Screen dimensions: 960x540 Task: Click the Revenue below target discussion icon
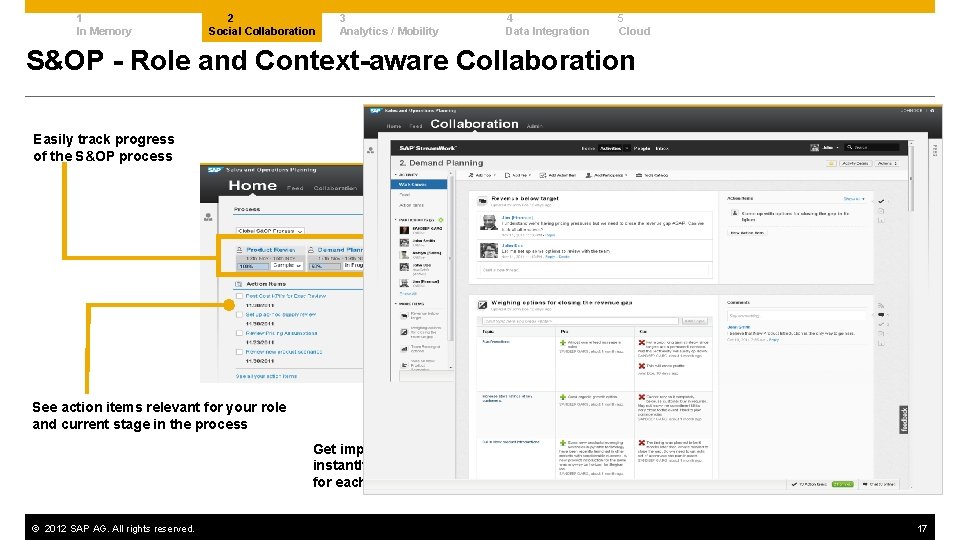coord(482,200)
